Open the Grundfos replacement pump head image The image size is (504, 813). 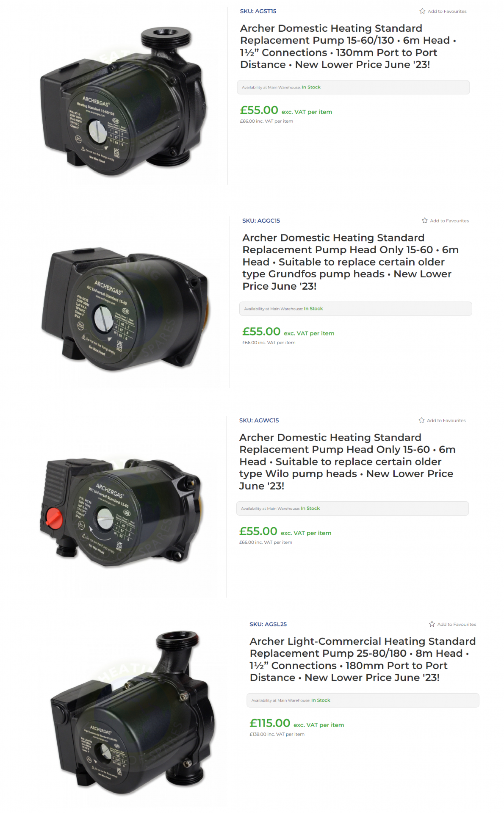click(x=125, y=309)
